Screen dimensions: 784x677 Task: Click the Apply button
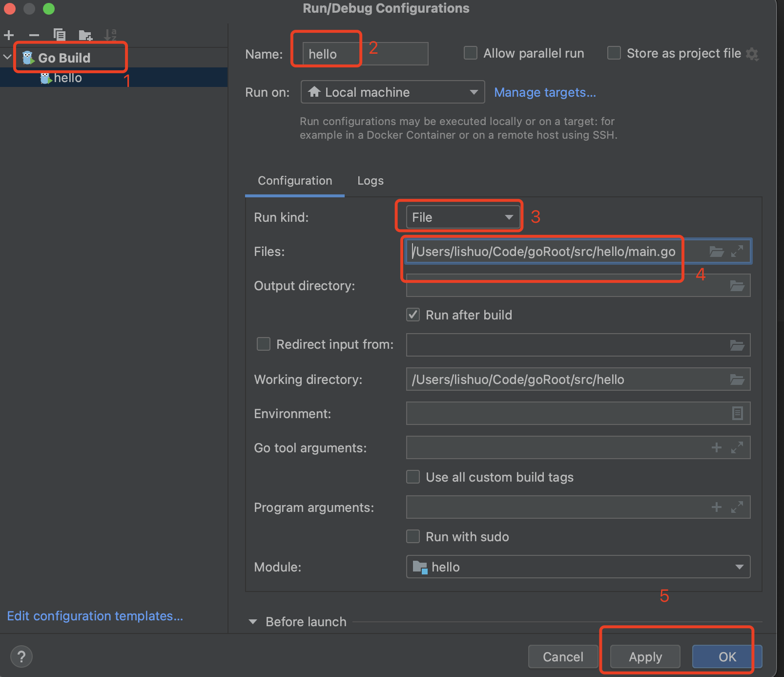pyautogui.click(x=645, y=656)
